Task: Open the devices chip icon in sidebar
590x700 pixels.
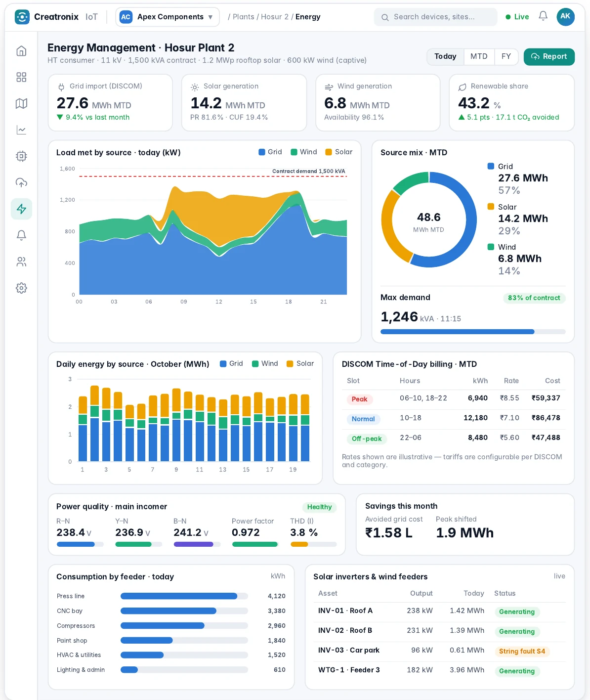Action: (x=21, y=156)
